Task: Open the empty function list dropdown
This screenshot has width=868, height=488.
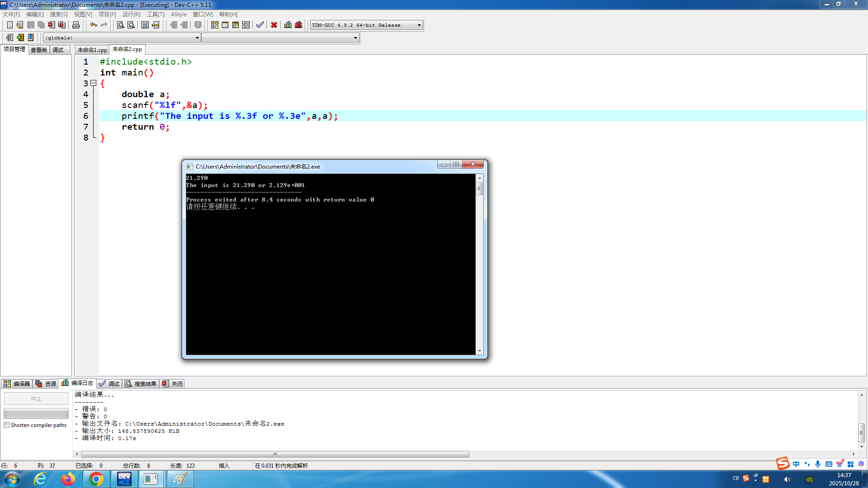Action: [355, 38]
